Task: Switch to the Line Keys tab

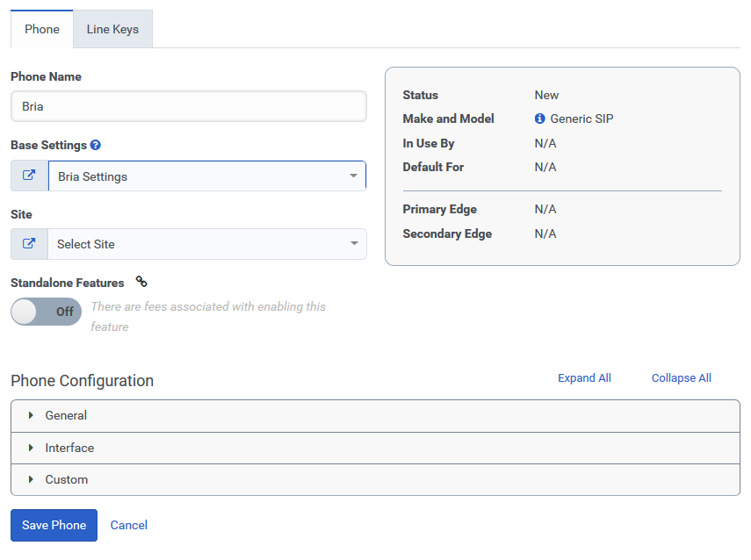Action: [112, 29]
